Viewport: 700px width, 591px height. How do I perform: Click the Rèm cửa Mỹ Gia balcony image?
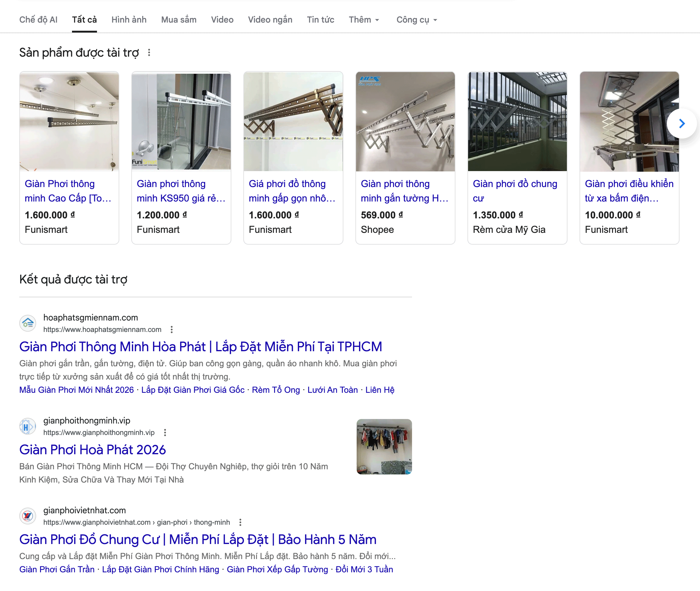pos(517,122)
